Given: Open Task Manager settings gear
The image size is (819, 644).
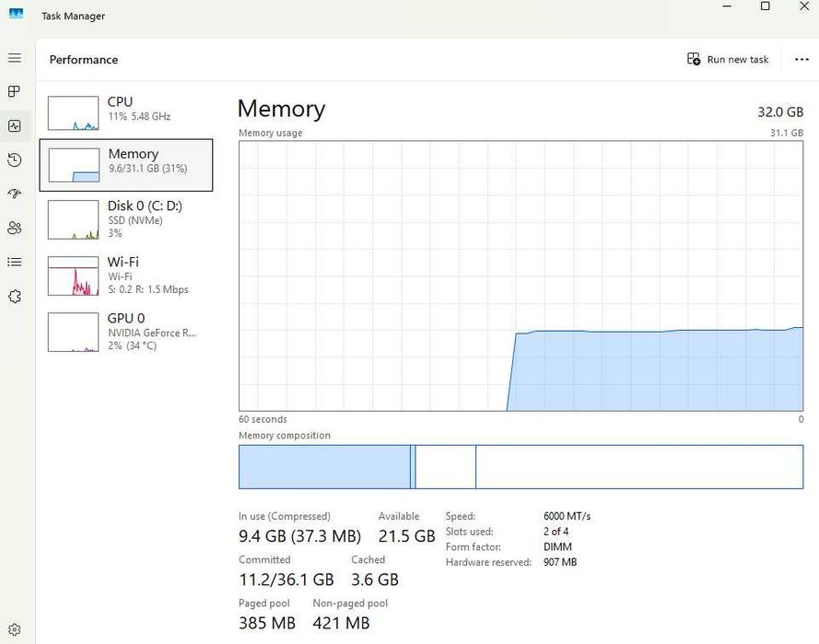Looking at the screenshot, I should pos(15,629).
